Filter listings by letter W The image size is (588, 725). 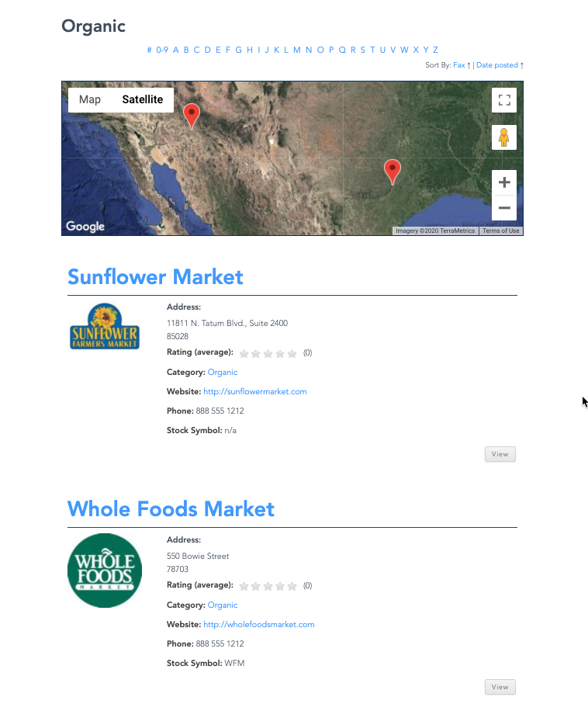404,50
